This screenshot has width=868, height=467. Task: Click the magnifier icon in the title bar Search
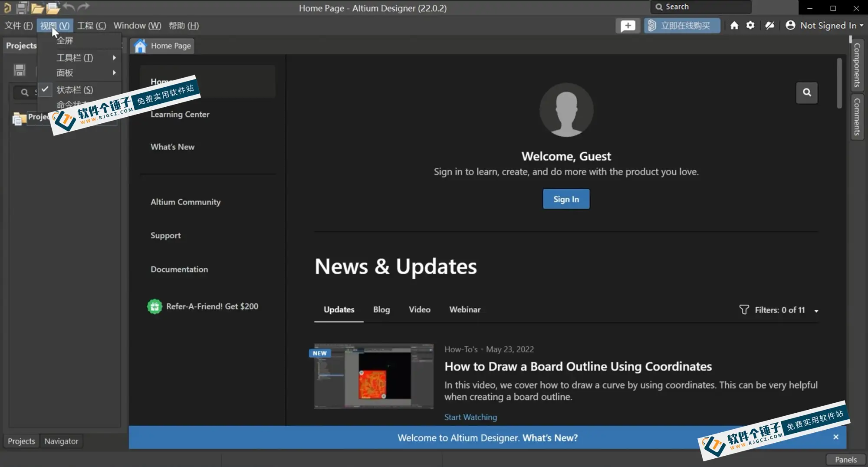pos(659,7)
